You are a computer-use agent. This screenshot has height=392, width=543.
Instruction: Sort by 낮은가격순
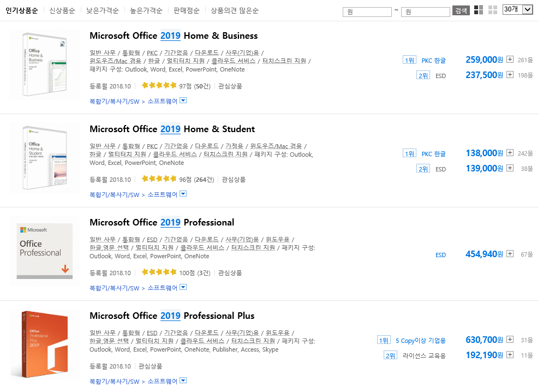(102, 10)
